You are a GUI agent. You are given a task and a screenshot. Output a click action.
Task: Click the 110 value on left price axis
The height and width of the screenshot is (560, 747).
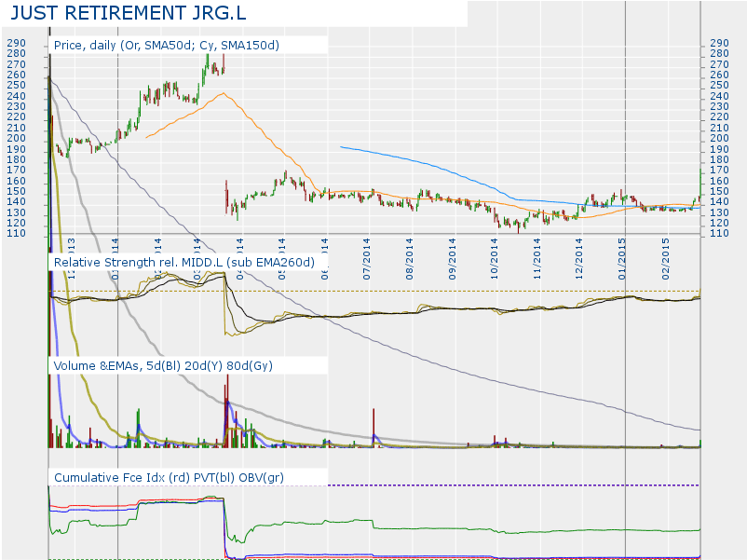coord(16,234)
